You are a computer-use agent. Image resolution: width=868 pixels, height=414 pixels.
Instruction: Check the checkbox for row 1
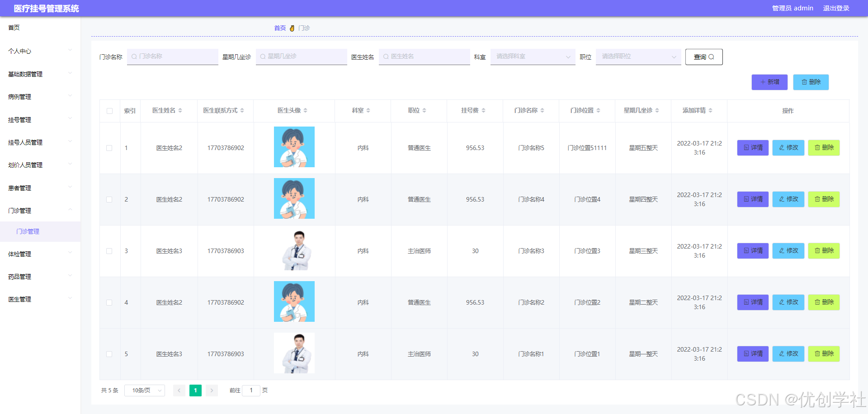tap(109, 148)
